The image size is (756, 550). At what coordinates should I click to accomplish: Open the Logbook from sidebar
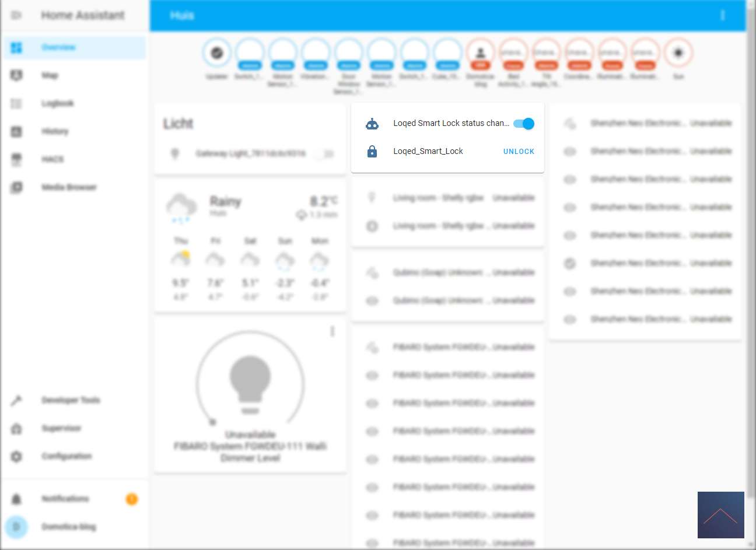click(x=57, y=103)
